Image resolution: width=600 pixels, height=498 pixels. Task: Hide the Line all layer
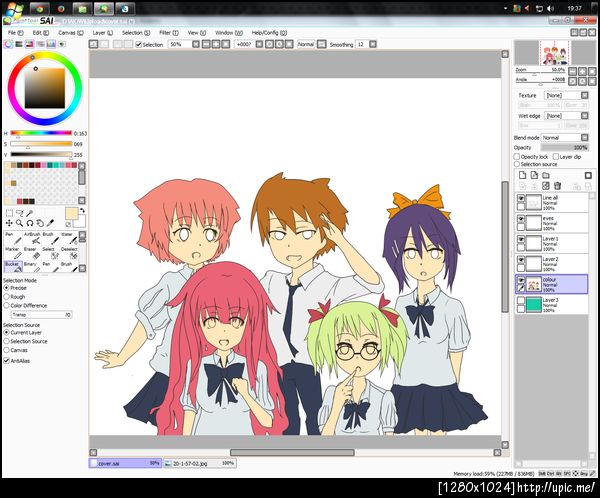[521, 198]
